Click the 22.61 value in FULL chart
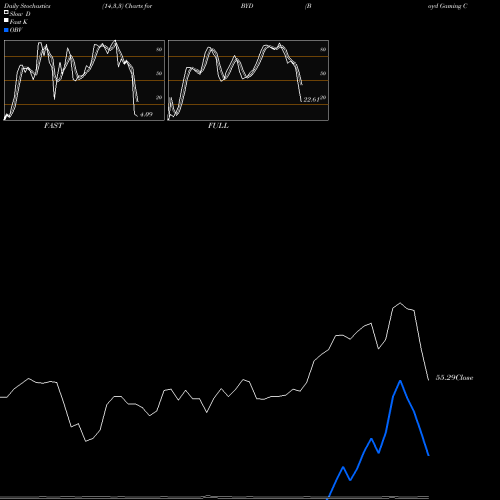This screenshot has height=500, width=500. 311,99
